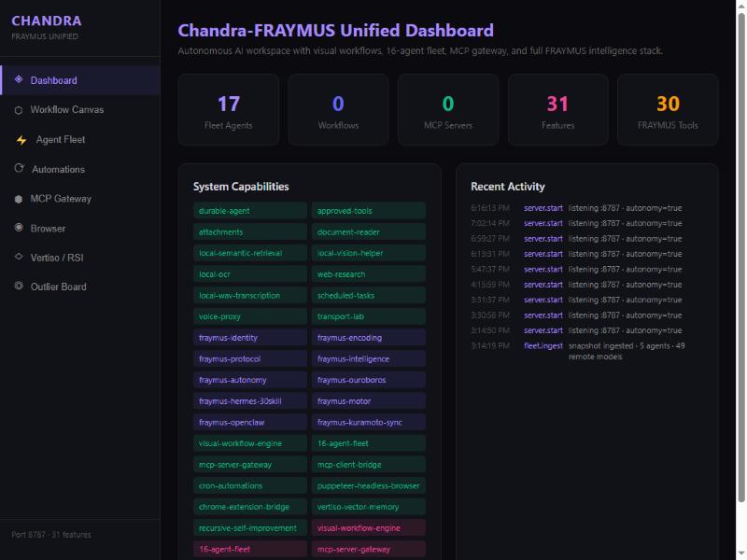This screenshot has width=747, height=560.
Task: Click the durable-agent capability tag
Action: click(x=250, y=211)
